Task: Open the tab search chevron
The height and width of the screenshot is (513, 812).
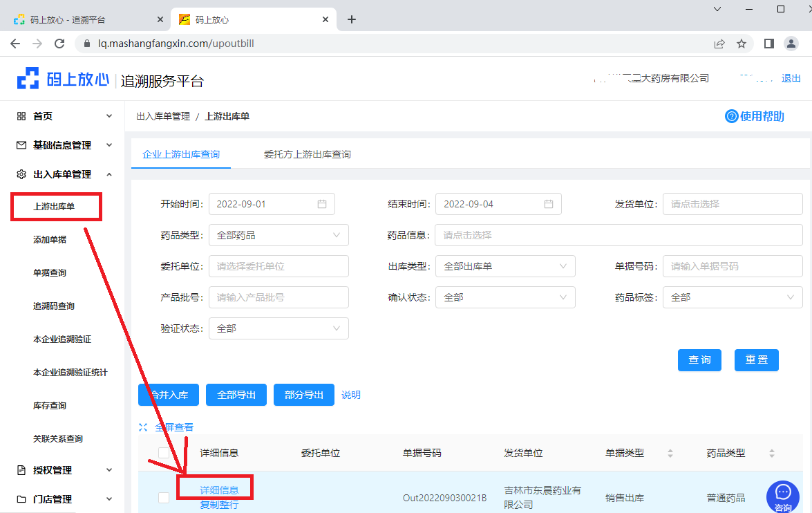Action: click(x=717, y=9)
